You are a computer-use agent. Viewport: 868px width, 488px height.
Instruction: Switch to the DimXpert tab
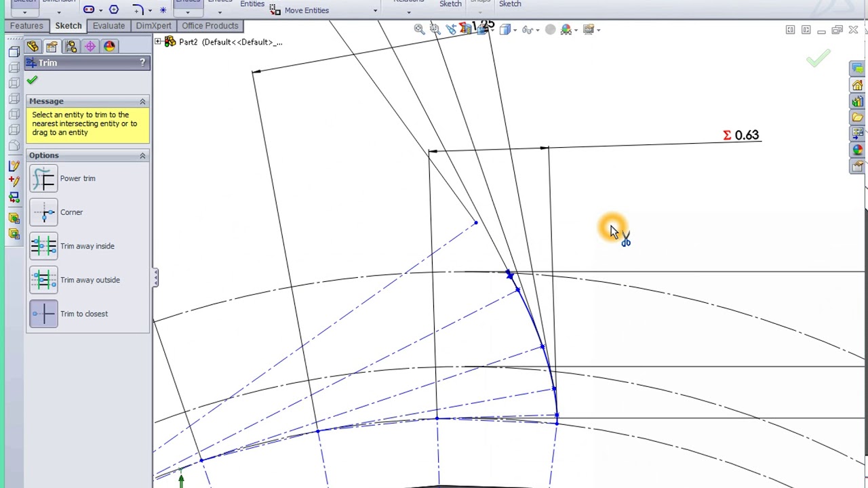[153, 26]
